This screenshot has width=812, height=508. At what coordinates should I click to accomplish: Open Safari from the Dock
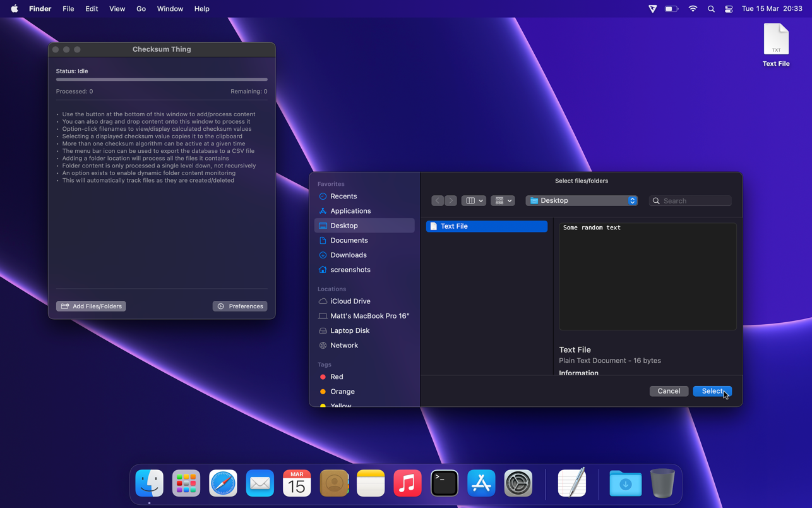(223, 483)
